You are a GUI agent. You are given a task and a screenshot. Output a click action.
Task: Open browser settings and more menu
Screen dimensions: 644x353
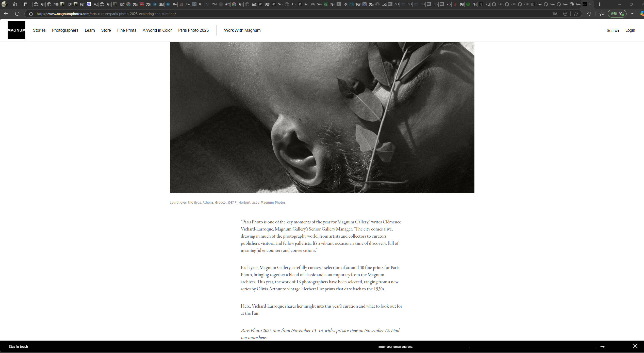click(632, 14)
